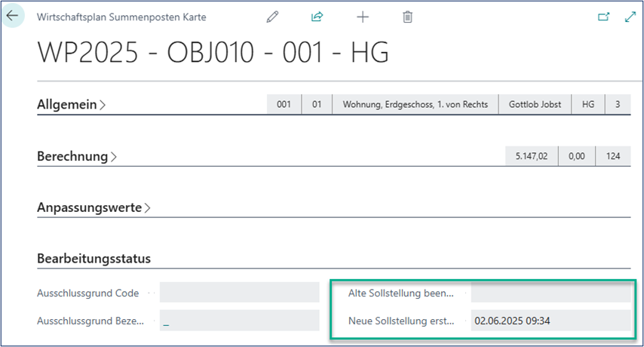
Task: Click the Gottlob Jobst summary value
Action: pyautogui.click(x=535, y=105)
